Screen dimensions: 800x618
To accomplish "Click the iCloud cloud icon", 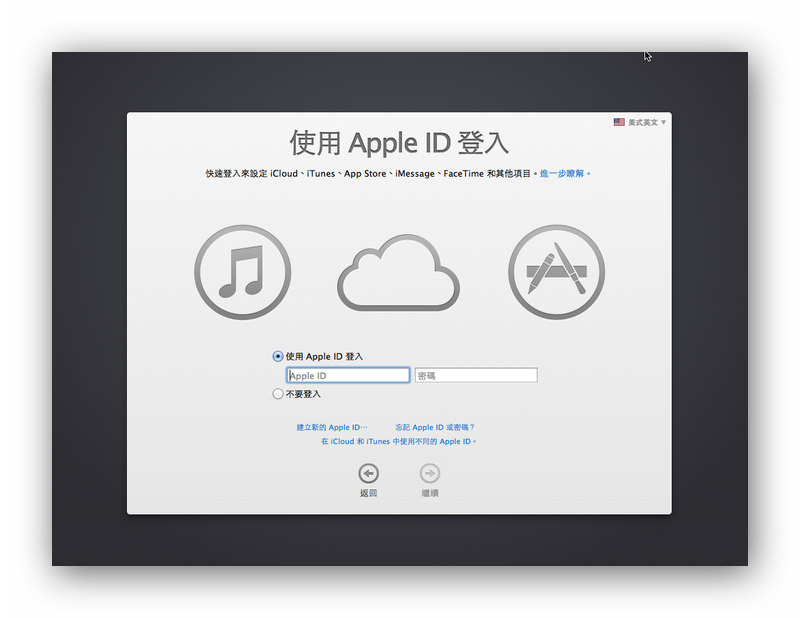I will (398, 273).
